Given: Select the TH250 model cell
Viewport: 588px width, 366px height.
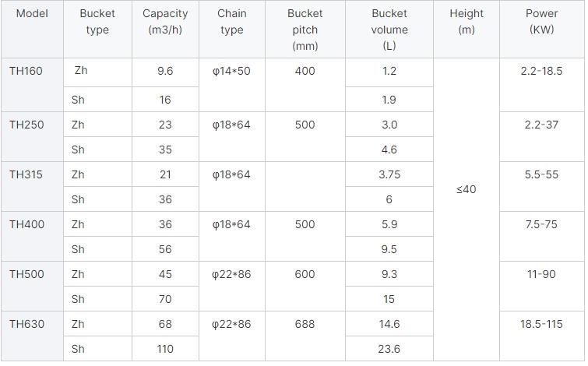Looking at the screenshot, I should point(26,125).
